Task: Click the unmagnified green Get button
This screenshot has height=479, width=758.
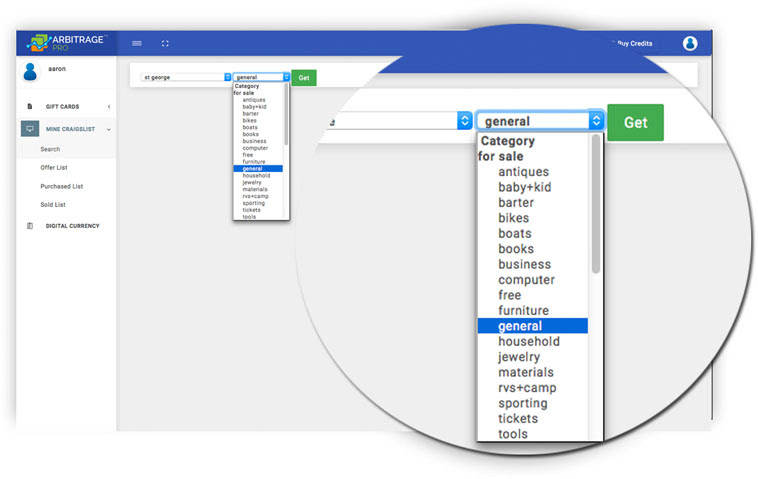Action: point(304,78)
